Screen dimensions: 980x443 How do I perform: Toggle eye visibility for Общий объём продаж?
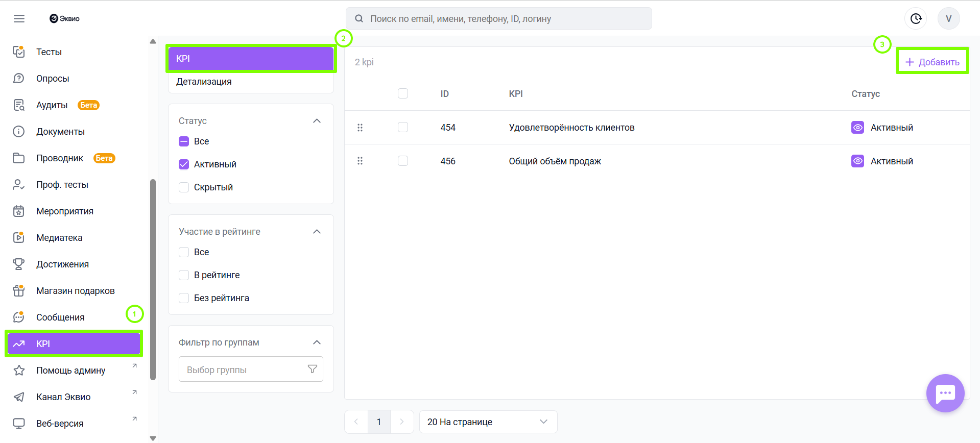(x=857, y=161)
